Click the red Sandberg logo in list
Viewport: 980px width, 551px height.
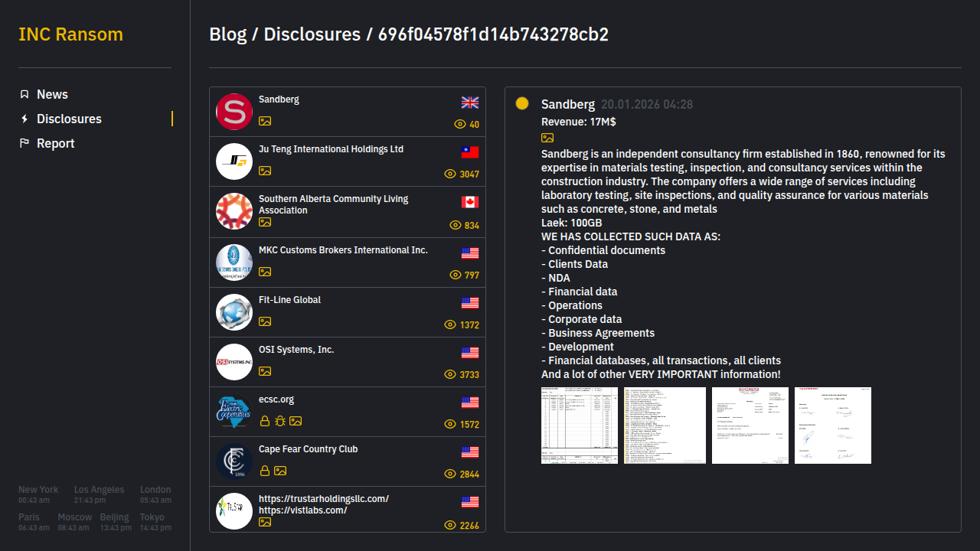click(x=234, y=112)
